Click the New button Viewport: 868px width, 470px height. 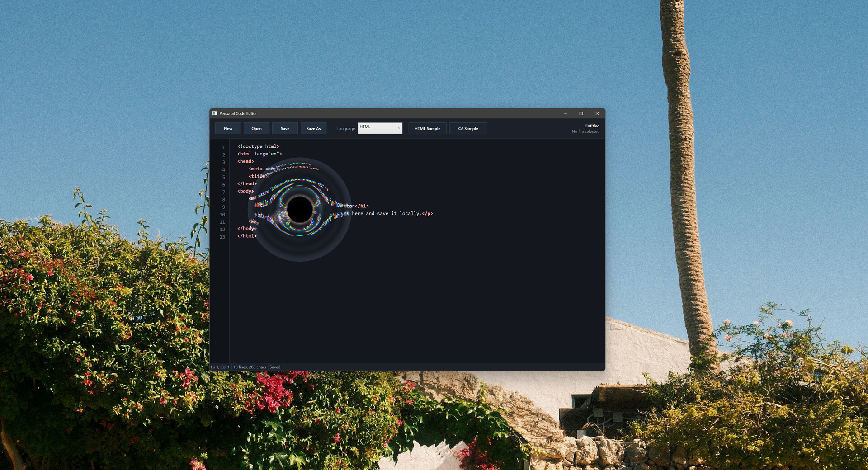pyautogui.click(x=228, y=129)
